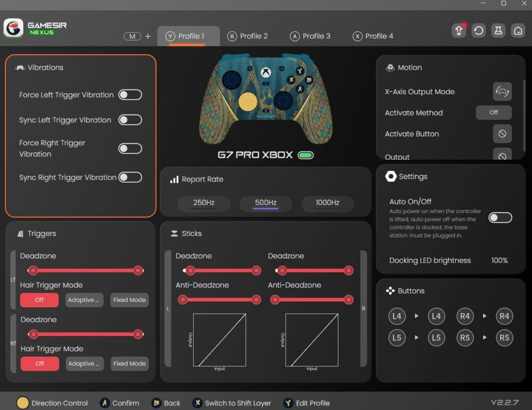The height and width of the screenshot is (410, 532).
Task: Open the Activate Method Off dropdown
Action: (493, 112)
